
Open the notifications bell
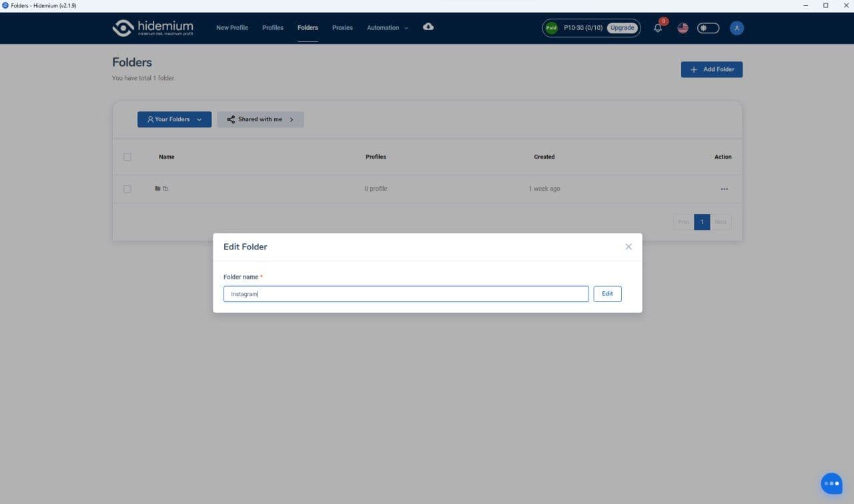[658, 28]
